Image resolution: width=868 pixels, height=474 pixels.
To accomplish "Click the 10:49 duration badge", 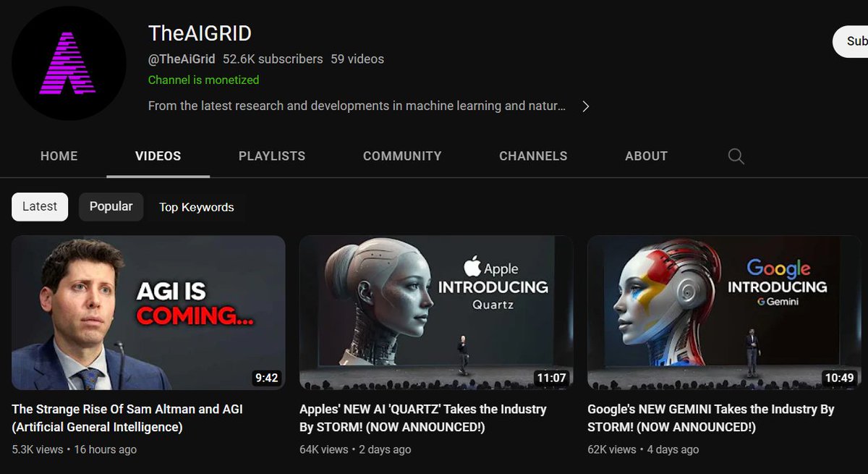I will pyautogui.click(x=839, y=378).
